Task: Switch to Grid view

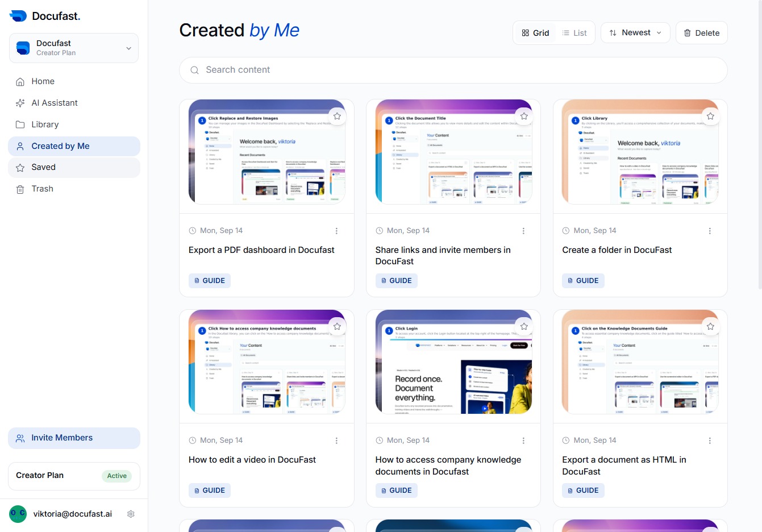Action: point(535,33)
